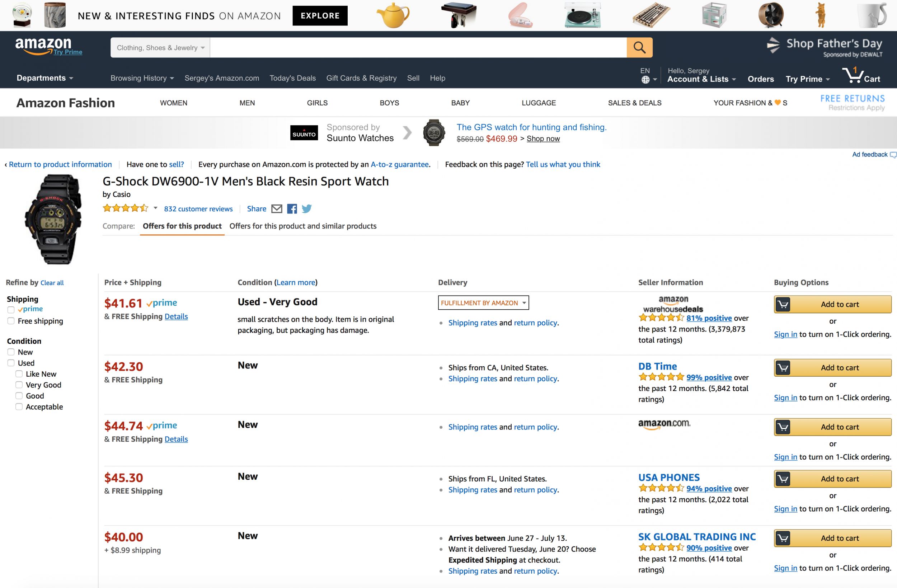Viewport: 897px width, 588px height.
Task: Click Details link under $44.74 price
Action: pos(176,439)
